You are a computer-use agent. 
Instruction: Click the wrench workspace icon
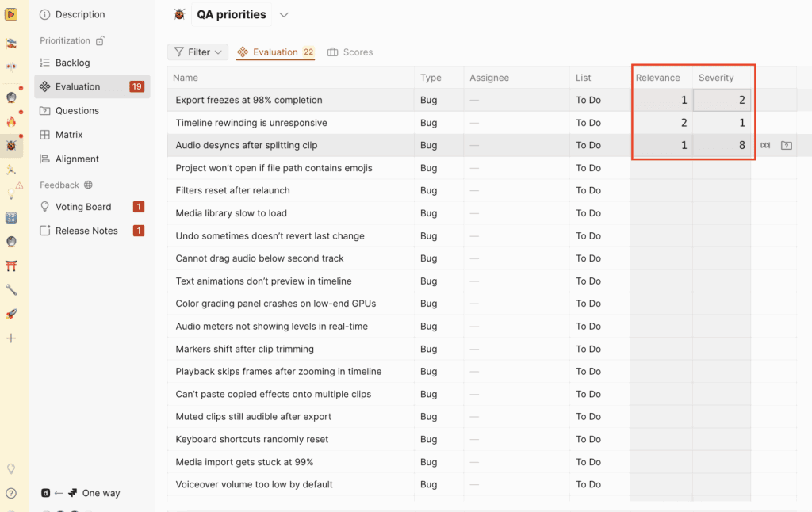pyautogui.click(x=12, y=289)
